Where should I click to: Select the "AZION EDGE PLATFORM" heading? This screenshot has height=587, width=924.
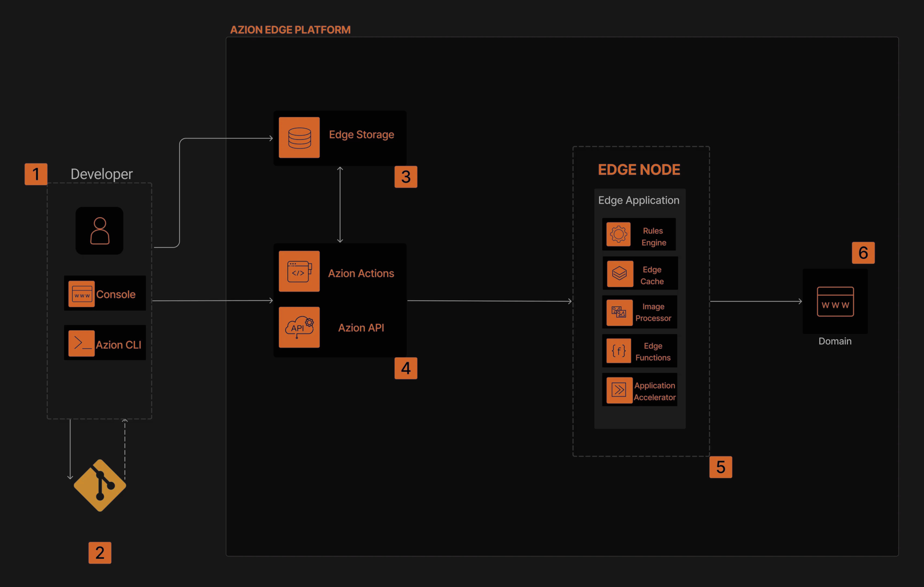tap(290, 30)
